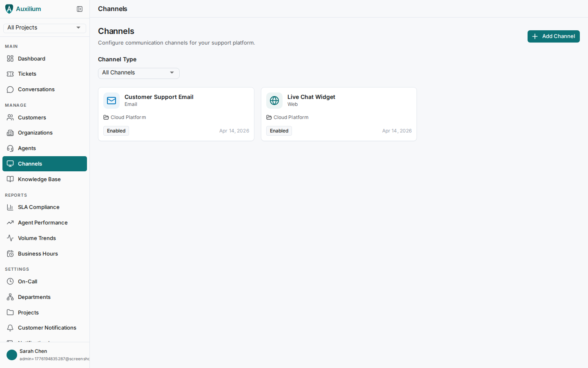Viewport: 588px width, 368px height.
Task: Expand the All Channels filter dropdown
Action: pos(138,73)
